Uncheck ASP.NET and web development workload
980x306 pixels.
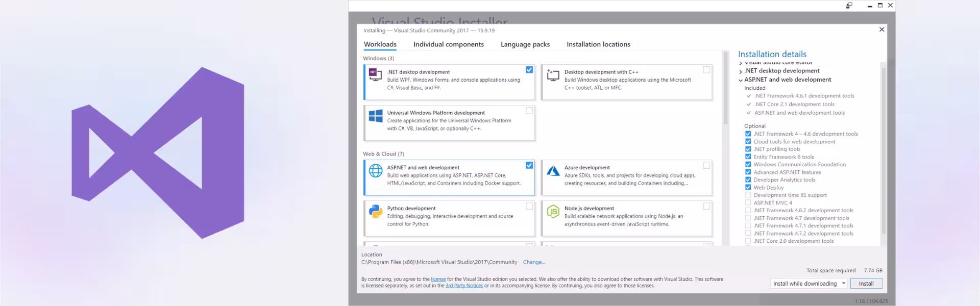(529, 165)
